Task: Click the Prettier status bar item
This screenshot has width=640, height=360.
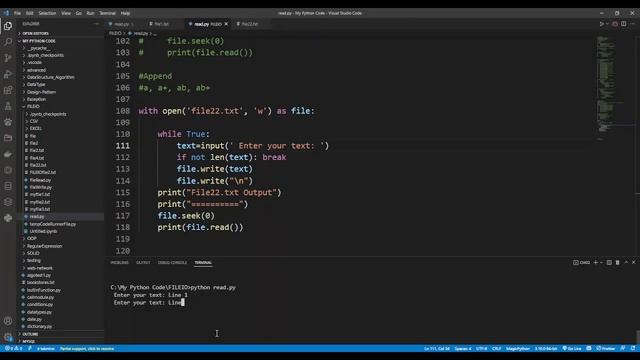Action: click(606, 349)
